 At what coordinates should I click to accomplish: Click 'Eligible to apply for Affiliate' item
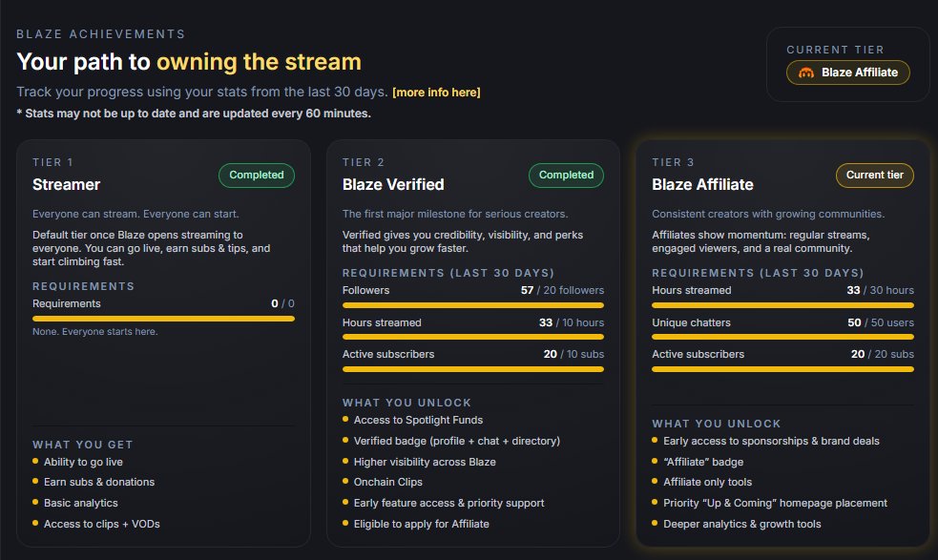pyautogui.click(x=421, y=524)
